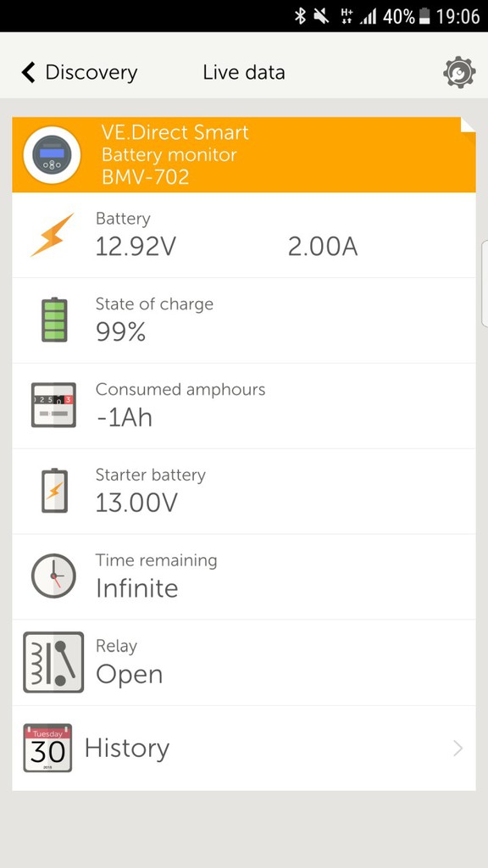This screenshot has width=488, height=868.
Task: Tap the Consumed amphours counter icon
Action: coord(53,404)
